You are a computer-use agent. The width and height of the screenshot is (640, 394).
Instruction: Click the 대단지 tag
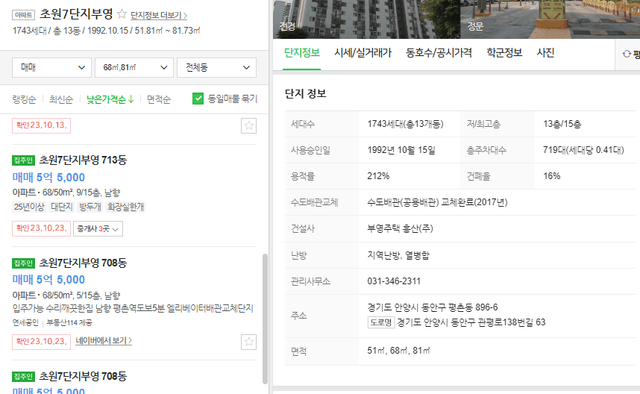[x=61, y=207]
